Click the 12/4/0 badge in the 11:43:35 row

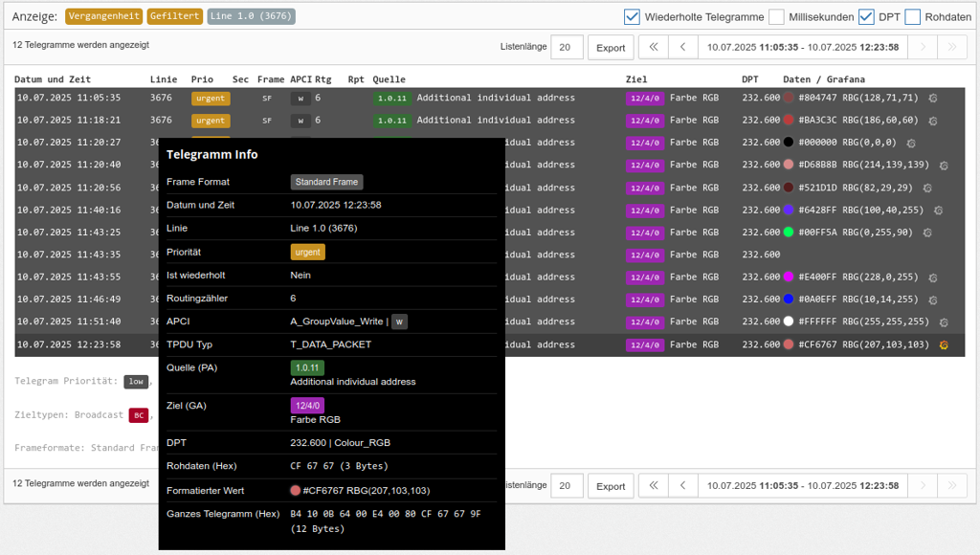pyautogui.click(x=645, y=255)
